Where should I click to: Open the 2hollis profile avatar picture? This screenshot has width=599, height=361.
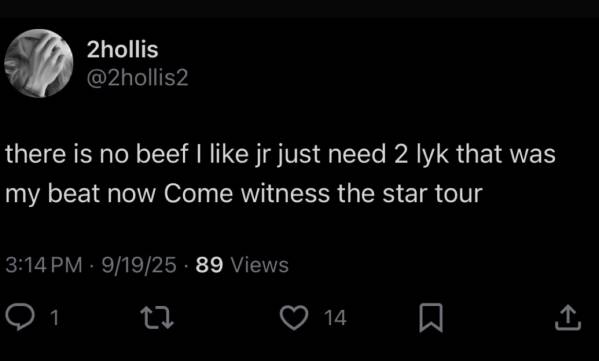[x=39, y=63]
